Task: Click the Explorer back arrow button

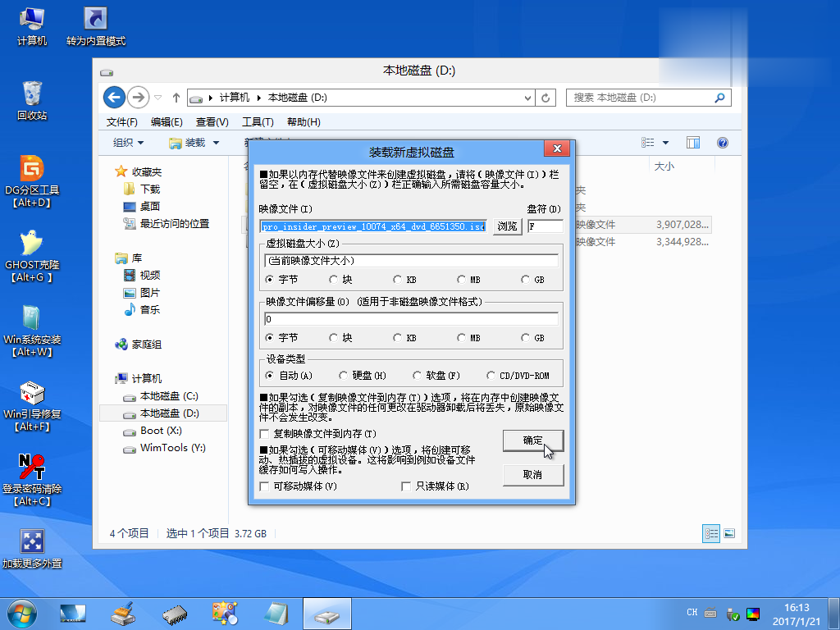Action: click(x=114, y=98)
